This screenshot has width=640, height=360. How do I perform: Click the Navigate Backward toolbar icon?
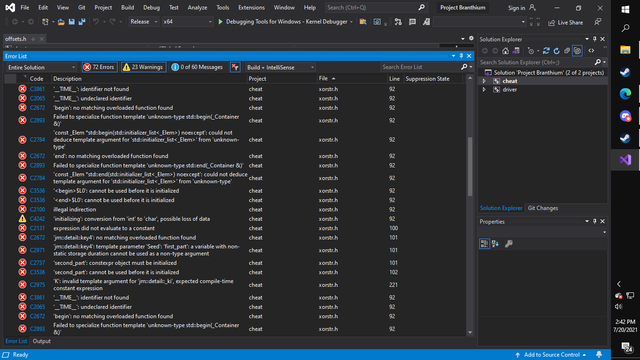tap(15, 22)
